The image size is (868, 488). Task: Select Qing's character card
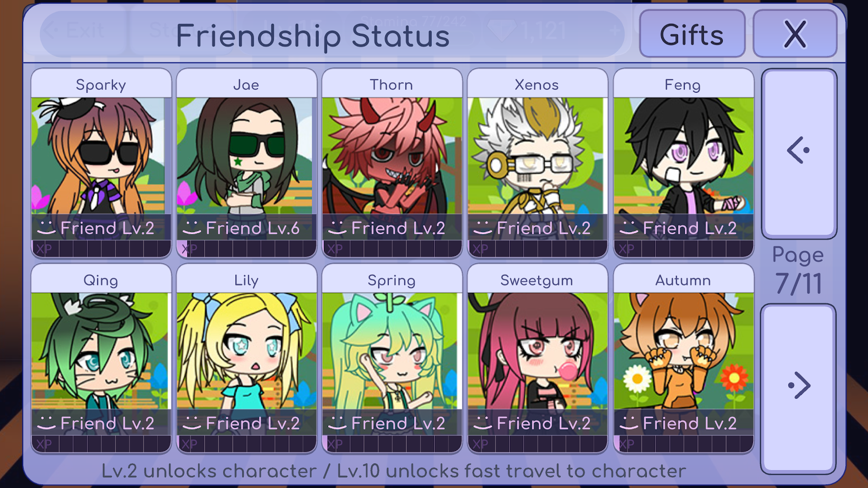[101, 359]
